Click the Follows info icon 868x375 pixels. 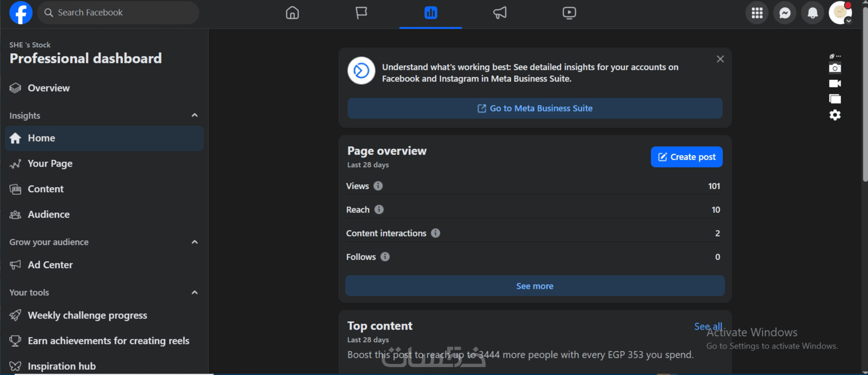(385, 257)
